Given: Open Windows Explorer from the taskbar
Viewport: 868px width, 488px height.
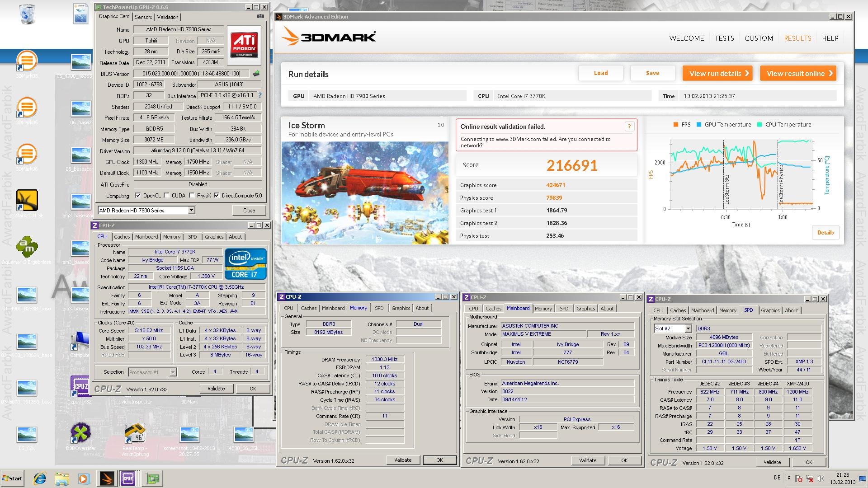Looking at the screenshot, I should tap(61, 478).
